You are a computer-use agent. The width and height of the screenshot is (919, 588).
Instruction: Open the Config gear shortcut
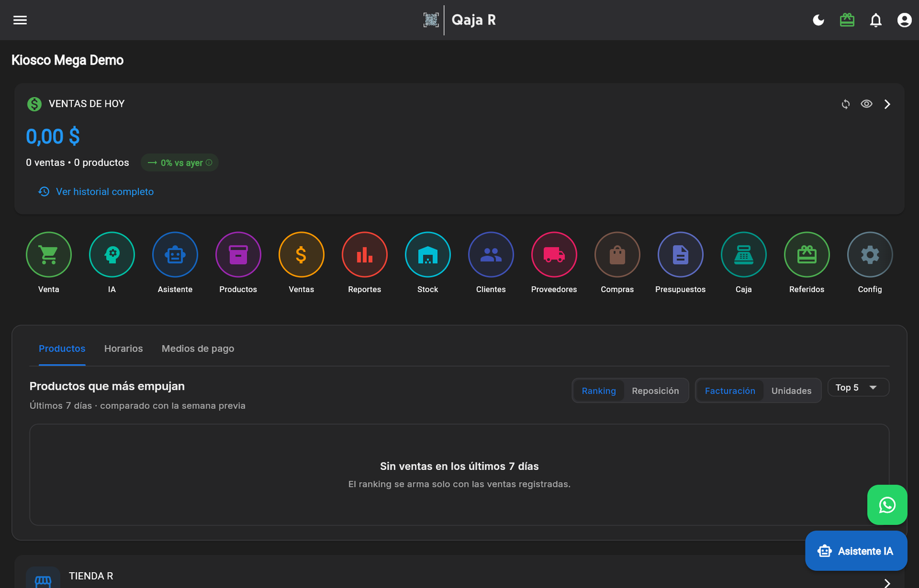coord(870,254)
